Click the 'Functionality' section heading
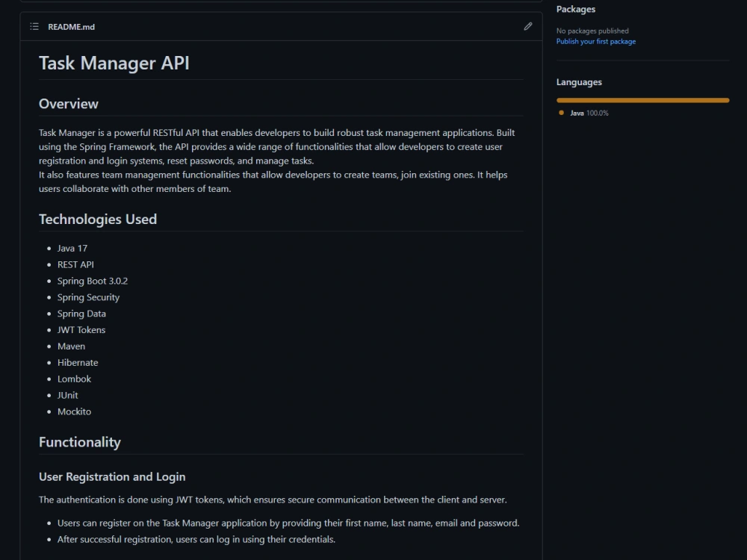The height and width of the screenshot is (560, 747). 80,441
